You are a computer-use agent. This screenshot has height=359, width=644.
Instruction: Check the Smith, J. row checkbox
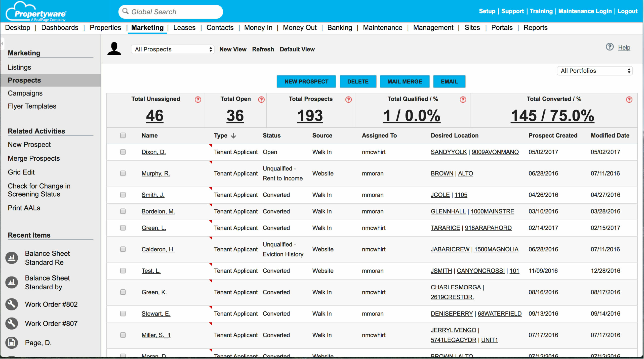click(x=123, y=195)
